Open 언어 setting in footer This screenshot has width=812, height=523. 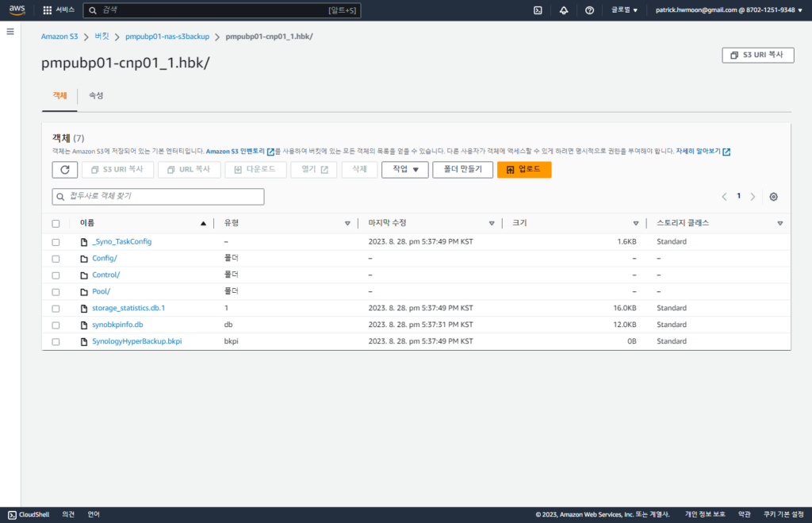coord(94,515)
